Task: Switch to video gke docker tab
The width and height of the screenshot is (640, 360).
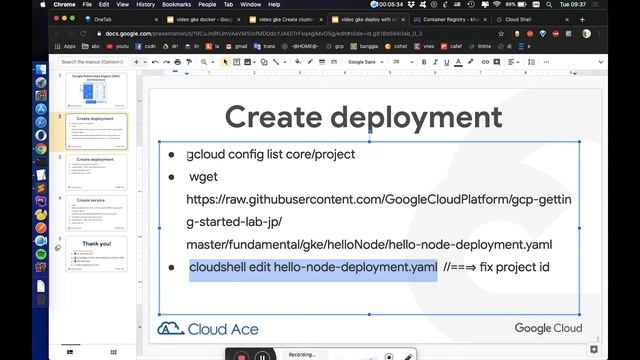Action: 203,19
